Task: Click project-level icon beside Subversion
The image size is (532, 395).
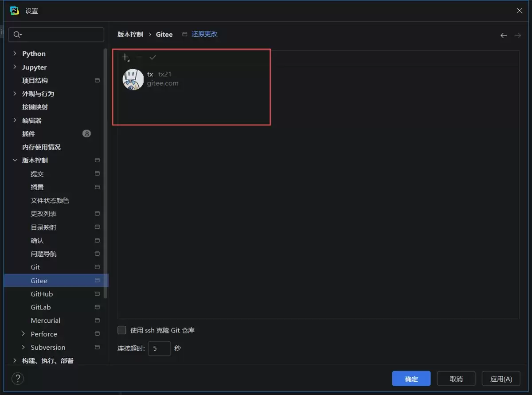Action: tap(97, 347)
